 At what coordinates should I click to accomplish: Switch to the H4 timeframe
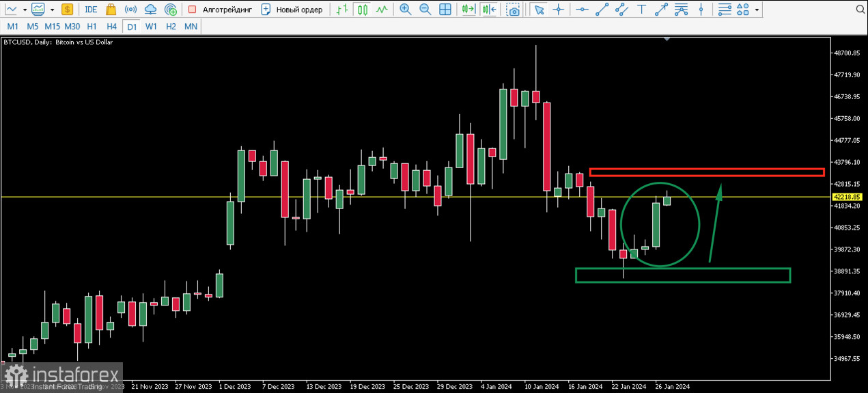tap(112, 26)
